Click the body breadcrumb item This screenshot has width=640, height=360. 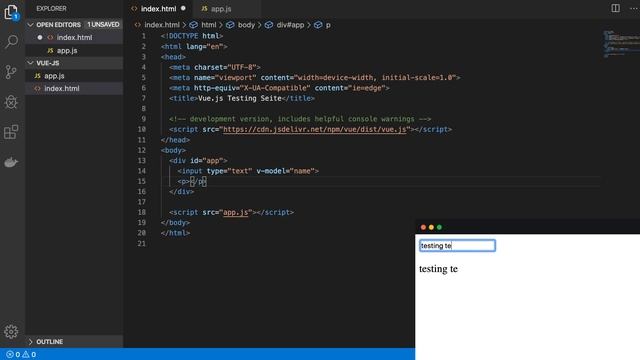(246, 25)
